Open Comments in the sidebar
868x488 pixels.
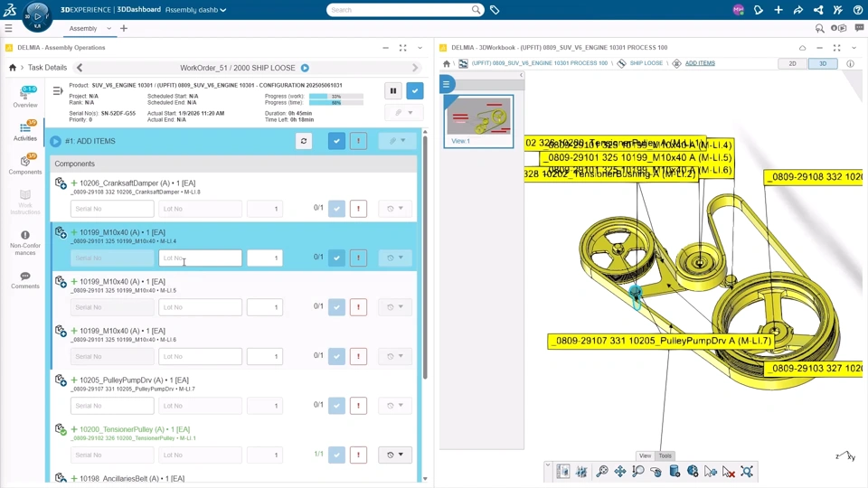[x=25, y=280]
